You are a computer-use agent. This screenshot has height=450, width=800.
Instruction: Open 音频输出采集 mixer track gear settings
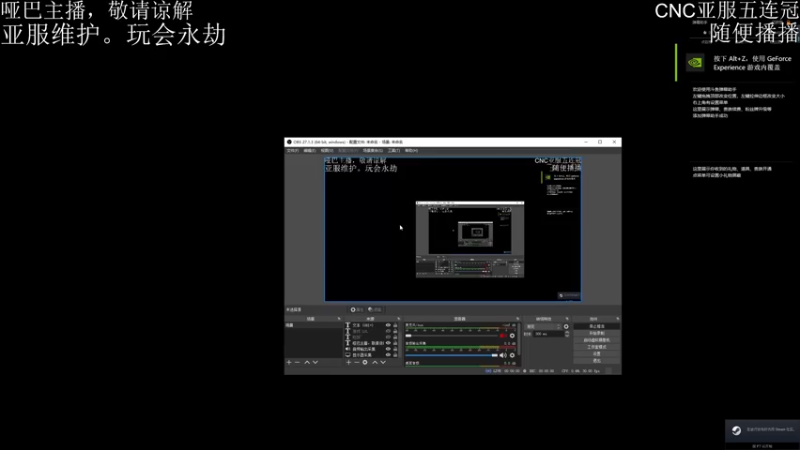[x=512, y=355]
